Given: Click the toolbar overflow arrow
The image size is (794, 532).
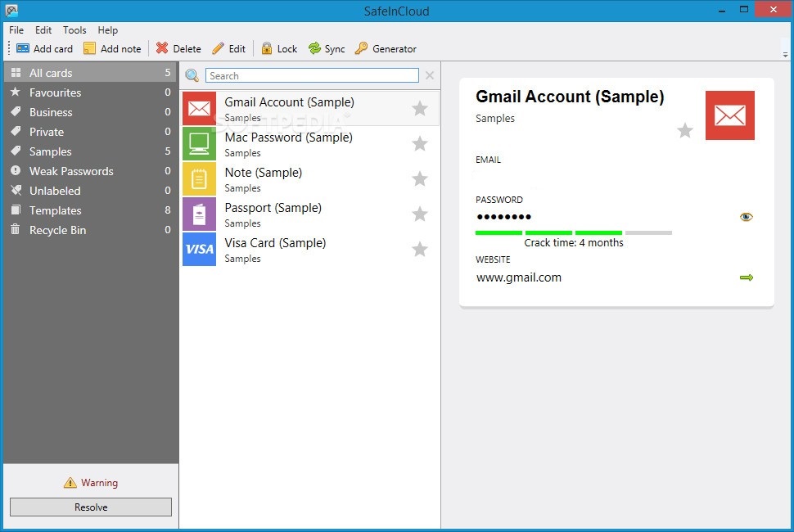Looking at the screenshot, I should click(785, 55).
